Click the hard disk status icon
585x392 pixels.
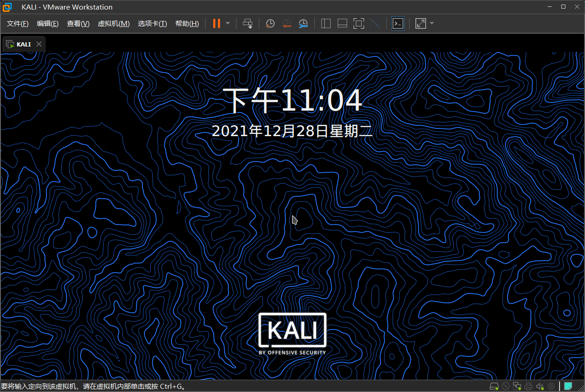(x=494, y=387)
